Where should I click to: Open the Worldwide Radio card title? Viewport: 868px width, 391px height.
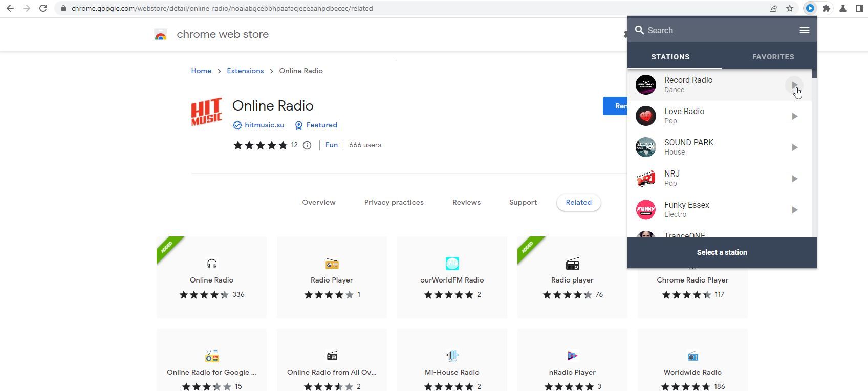pos(692,373)
